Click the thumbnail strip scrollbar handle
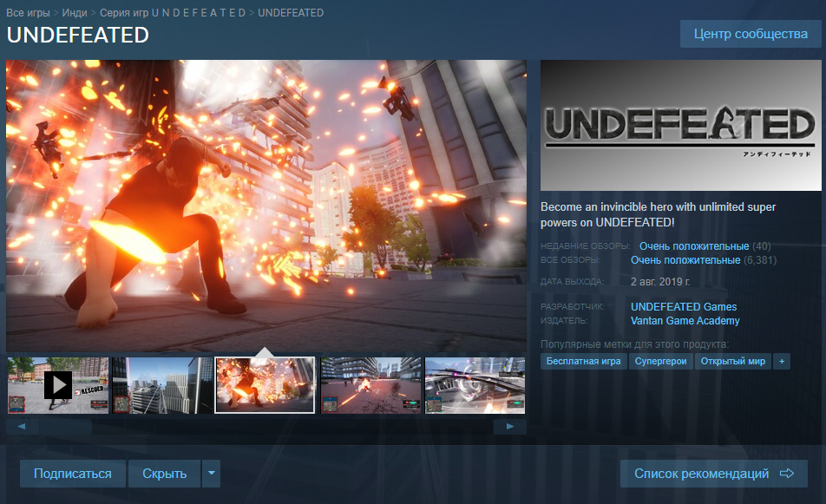The image size is (826, 504). (x=65, y=427)
